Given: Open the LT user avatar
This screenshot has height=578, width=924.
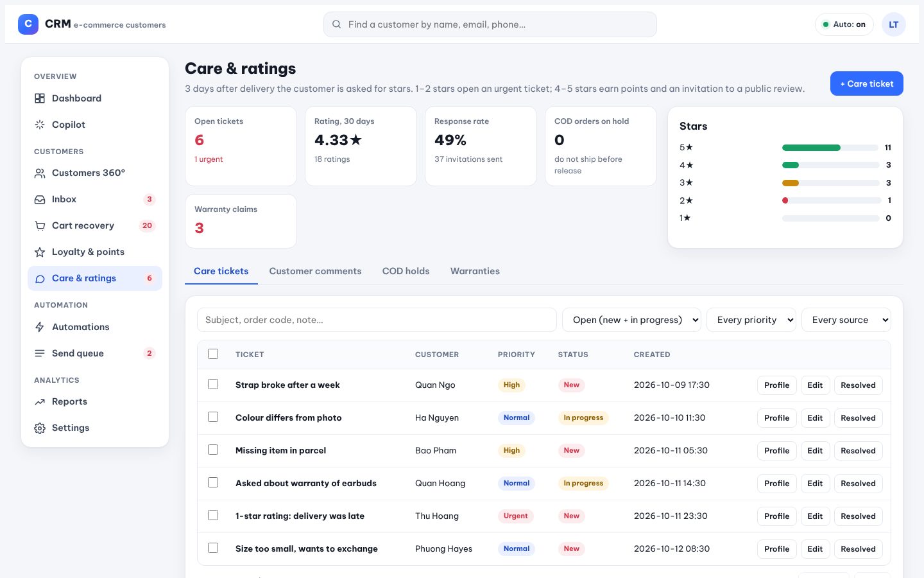Looking at the screenshot, I should [x=894, y=24].
